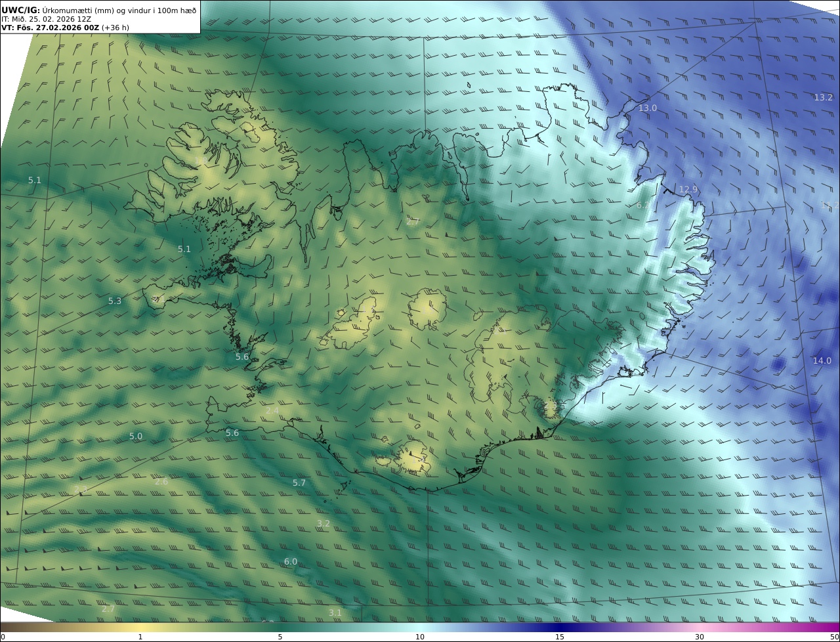The width and height of the screenshot is (840, 642).
Task: Pick the yellow segment of the colorbar
Action: click(x=140, y=627)
